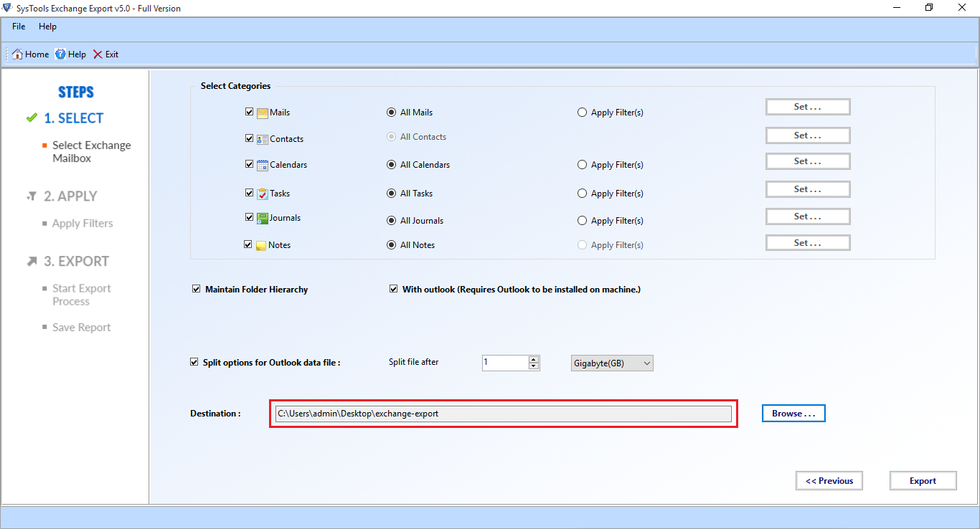Uncheck the Contacts checkbox
This screenshot has width=980, height=529.
[x=249, y=138]
